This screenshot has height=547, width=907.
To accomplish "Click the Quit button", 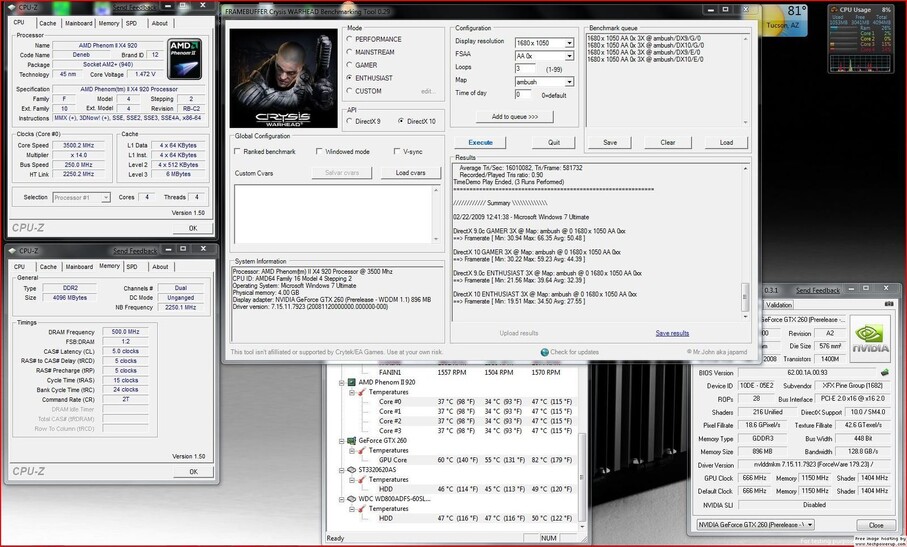I will click(554, 142).
